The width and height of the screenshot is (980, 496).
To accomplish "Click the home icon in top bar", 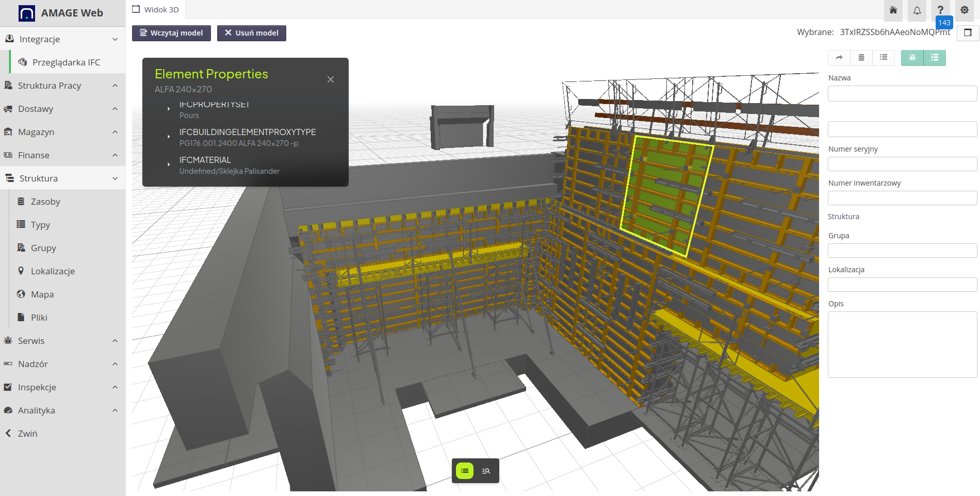I will pos(893,10).
